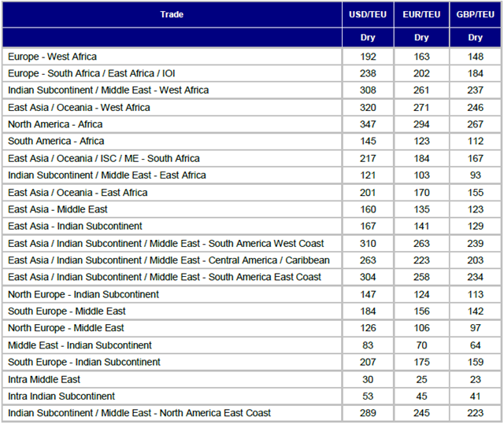This screenshot has height=424, width=504.
Task: Select Europe - South Africa / East Africa / IOI
Action: [91, 73]
